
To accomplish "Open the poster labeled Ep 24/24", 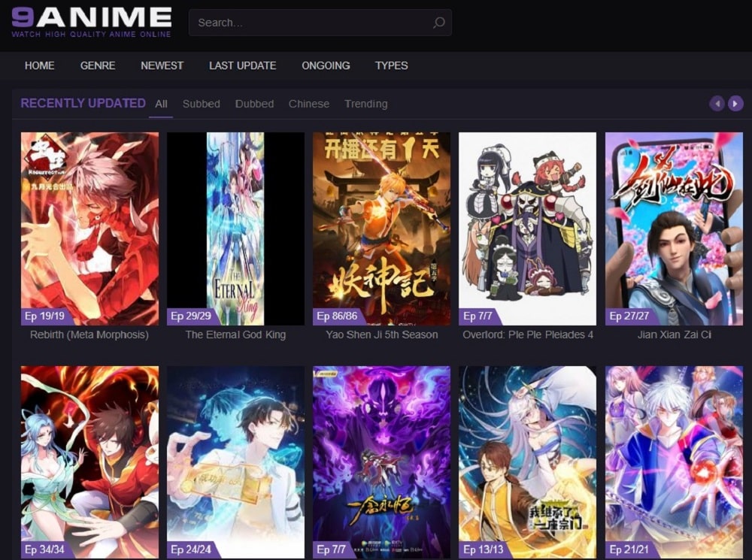I will click(x=235, y=462).
